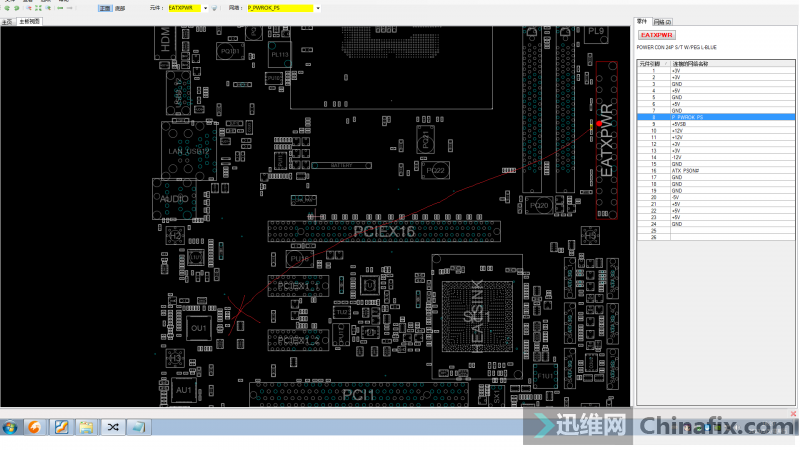Click the red highlighted pin on EATXPWR
Screen dimensions: 800x450
(599, 123)
